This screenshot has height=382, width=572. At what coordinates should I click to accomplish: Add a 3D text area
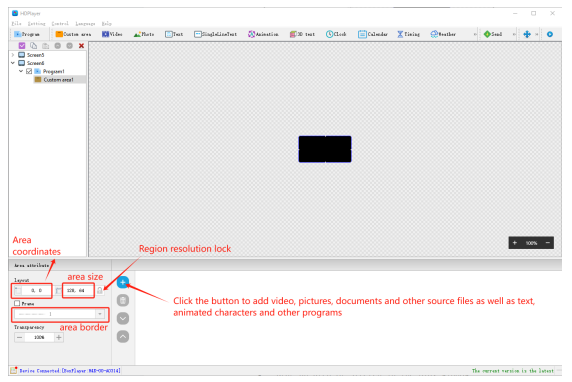coord(302,34)
